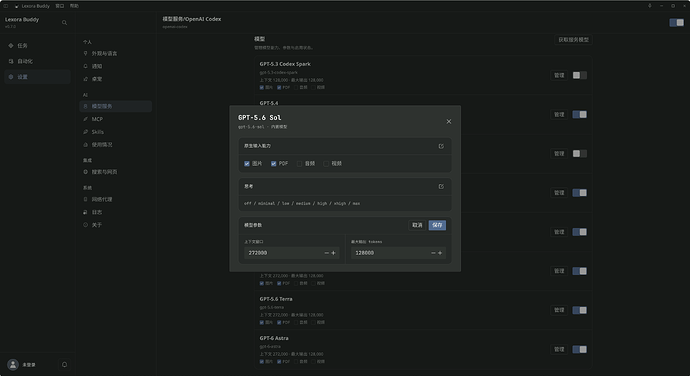Open 外观与语言 settings
Screen dimensions: 690x376
(x=116, y=53)
